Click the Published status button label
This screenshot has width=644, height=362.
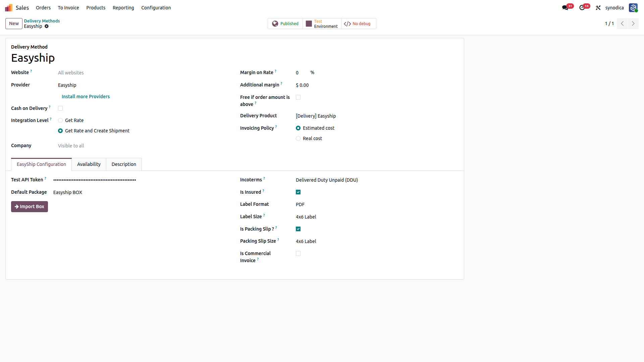289,24
